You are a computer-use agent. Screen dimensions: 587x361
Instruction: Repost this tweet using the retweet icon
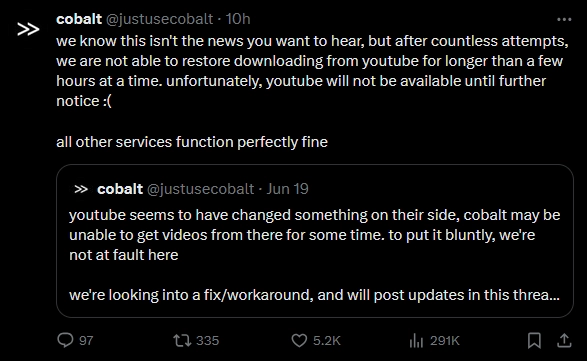(182, 340)
